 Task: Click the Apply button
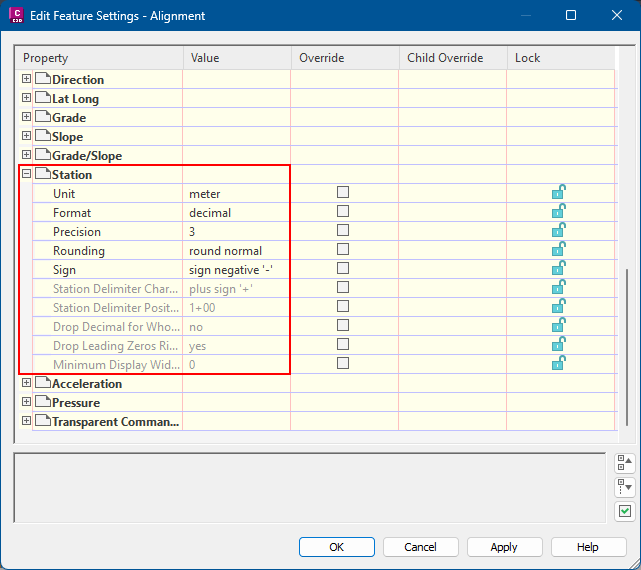504,547
